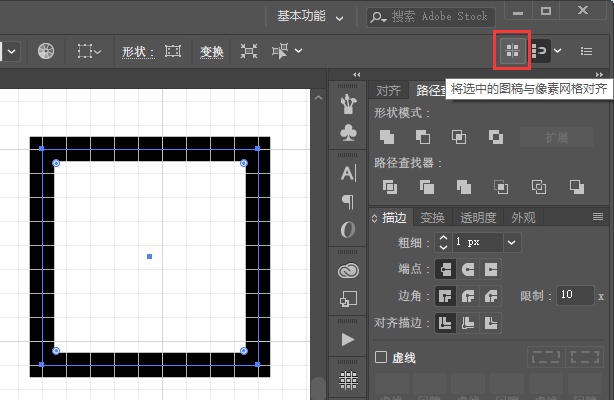The image size is (614, 400).
Task: Click the recolor artwork wheel icon
Action: click(46, 51)
